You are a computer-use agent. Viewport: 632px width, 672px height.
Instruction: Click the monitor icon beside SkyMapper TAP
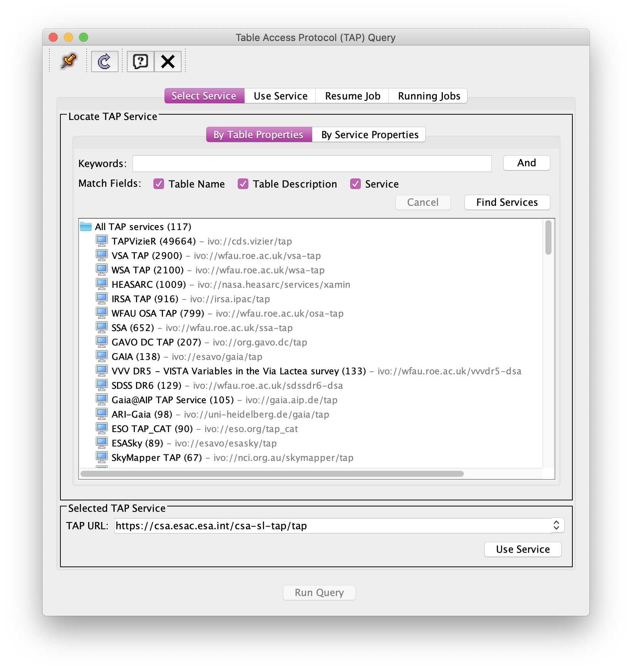click(101, 457)
